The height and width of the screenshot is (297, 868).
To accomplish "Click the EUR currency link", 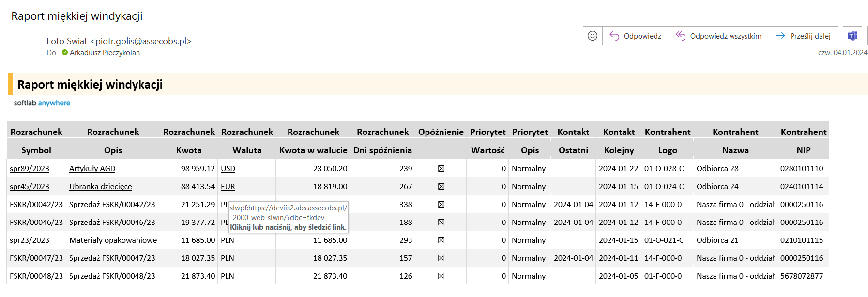I will coord(228,187).
